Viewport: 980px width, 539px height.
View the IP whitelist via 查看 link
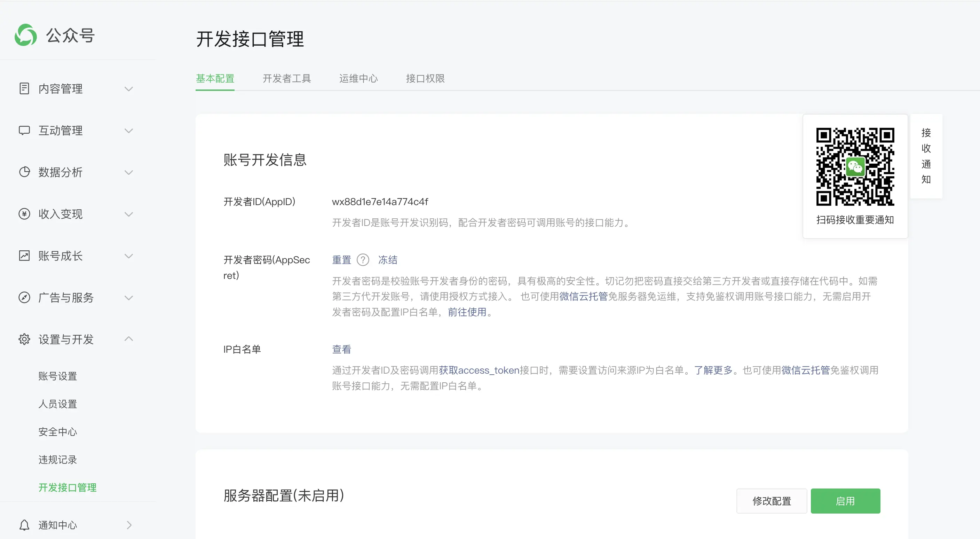point(341,349)
